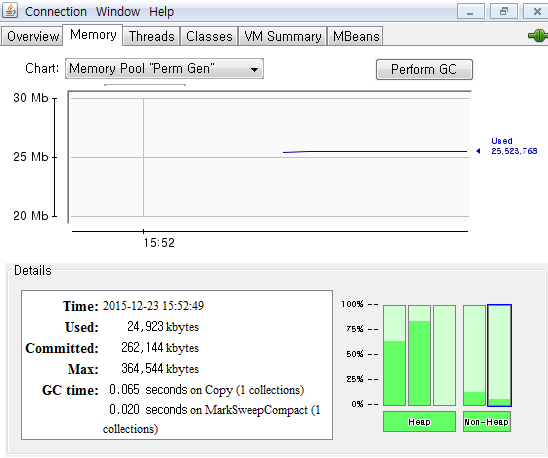Select the third Heap memory pool bar
This screenshot has width=548, height=458.
pyautogui.click(x=445, y=355)
